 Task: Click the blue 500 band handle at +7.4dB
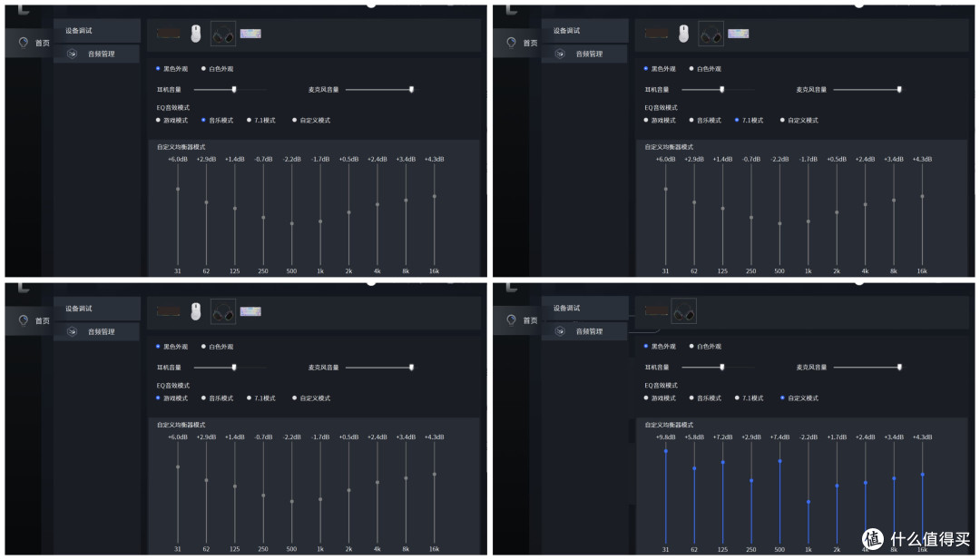coord(780,461)
